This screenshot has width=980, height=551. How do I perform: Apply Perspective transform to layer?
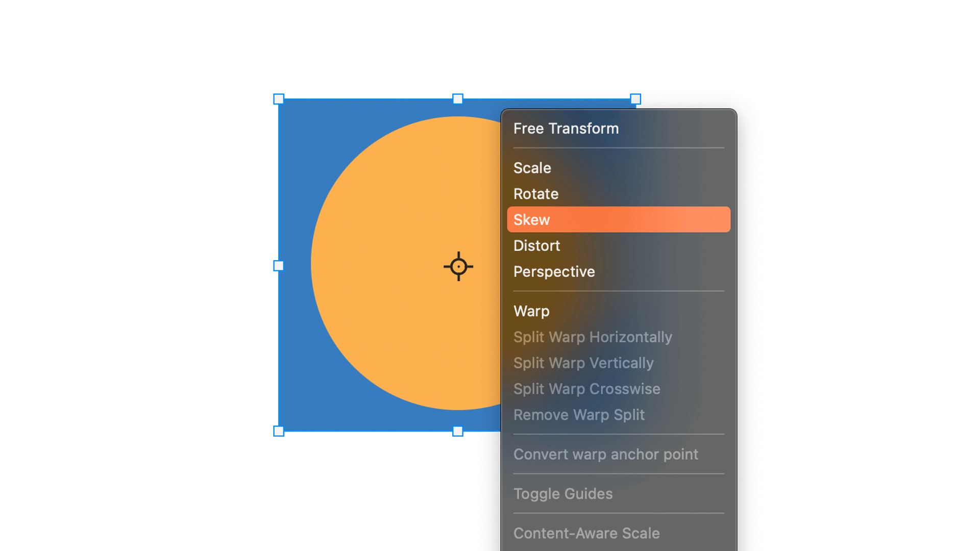click(554, 271)
